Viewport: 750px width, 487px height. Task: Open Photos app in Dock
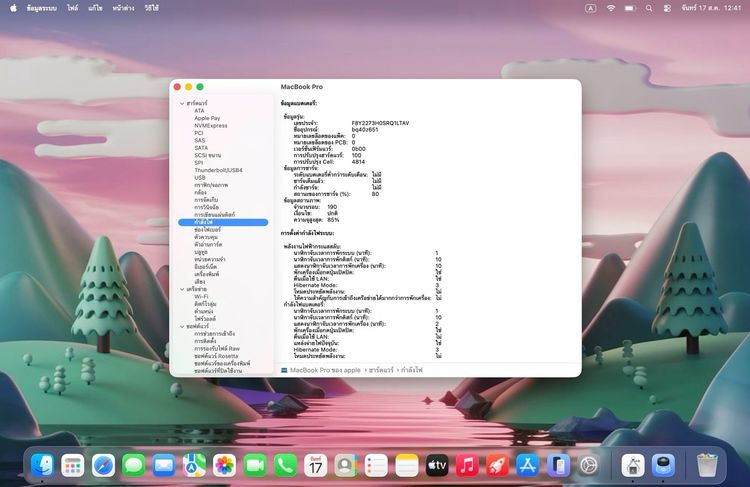[224, 465]
